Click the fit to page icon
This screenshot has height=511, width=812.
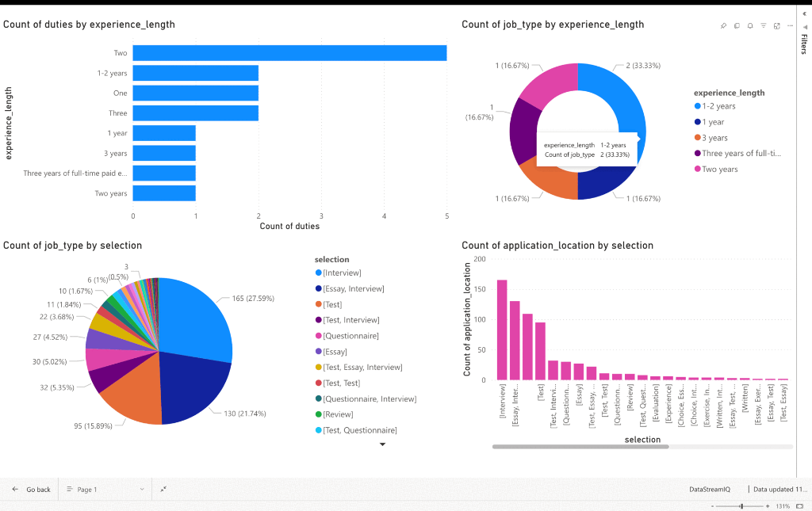point(799,505)
